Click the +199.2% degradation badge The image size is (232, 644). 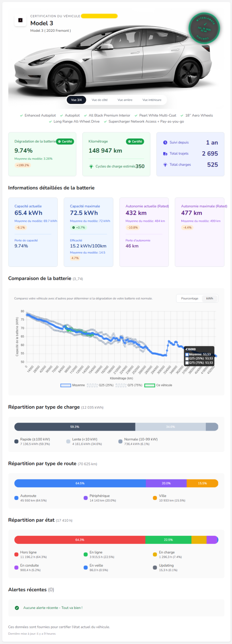pyautogui.click(x=23, y=165)
